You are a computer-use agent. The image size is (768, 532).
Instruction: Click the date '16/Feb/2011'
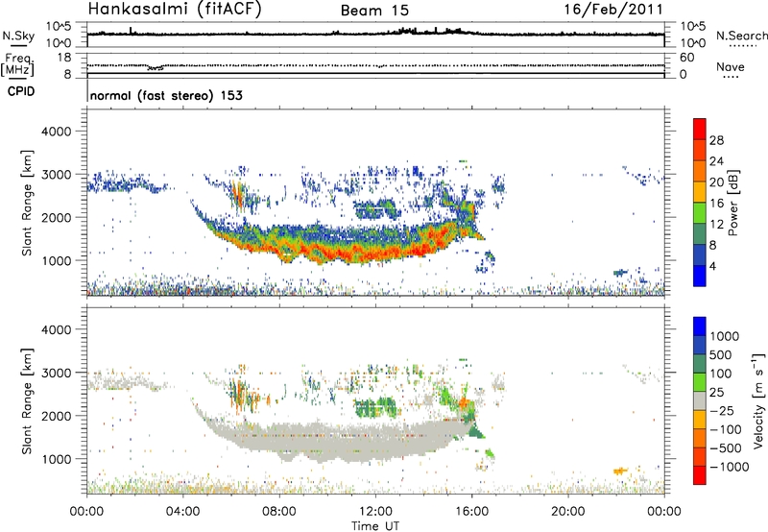[x=613, y=9]
